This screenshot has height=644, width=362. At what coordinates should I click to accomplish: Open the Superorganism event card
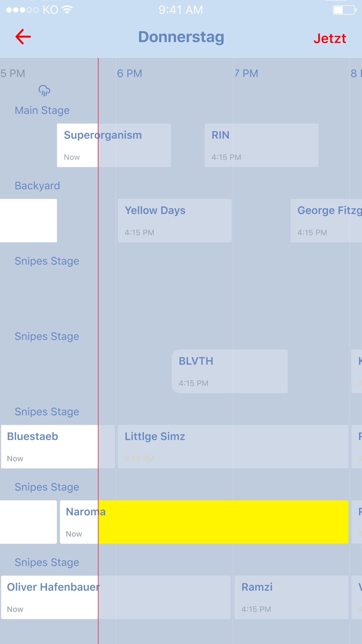coord(114,145)
